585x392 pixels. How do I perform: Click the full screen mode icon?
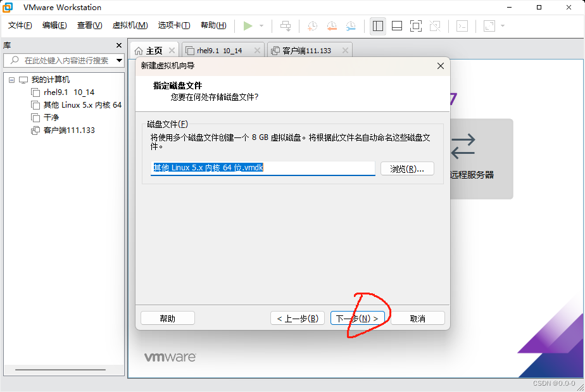coord(416,26)
